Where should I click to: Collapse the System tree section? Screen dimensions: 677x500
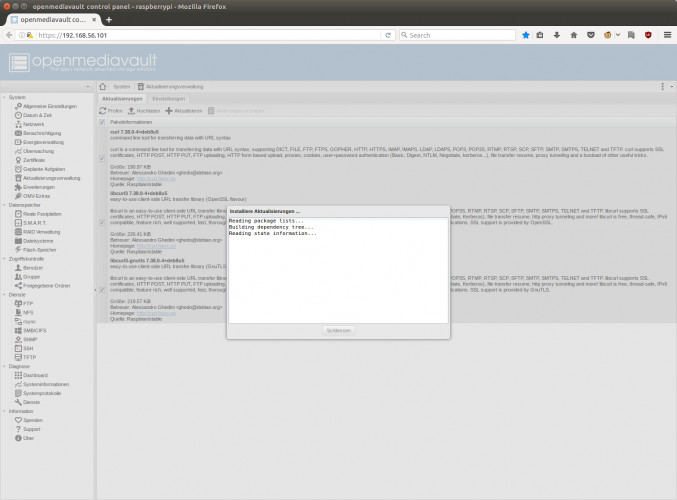(4, 98)
